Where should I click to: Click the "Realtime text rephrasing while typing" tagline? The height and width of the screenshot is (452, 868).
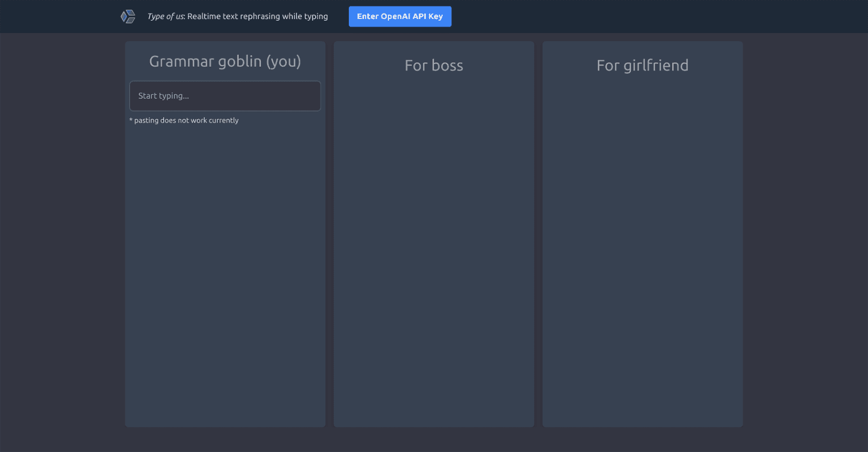click(258, 16)
